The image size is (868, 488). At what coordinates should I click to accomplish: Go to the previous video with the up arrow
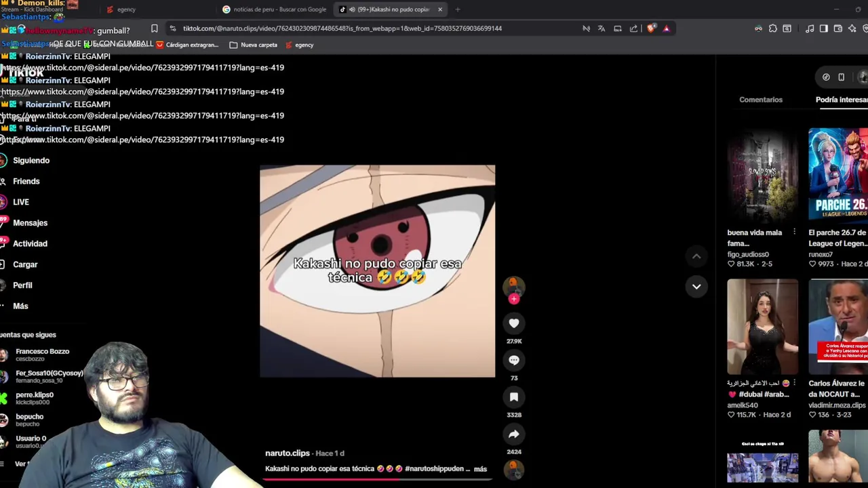(696, 256)
